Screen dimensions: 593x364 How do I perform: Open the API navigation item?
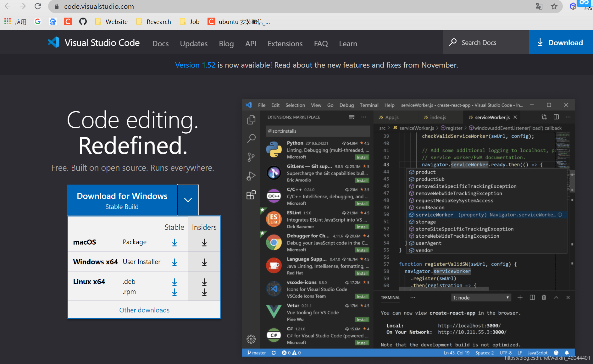251,43
